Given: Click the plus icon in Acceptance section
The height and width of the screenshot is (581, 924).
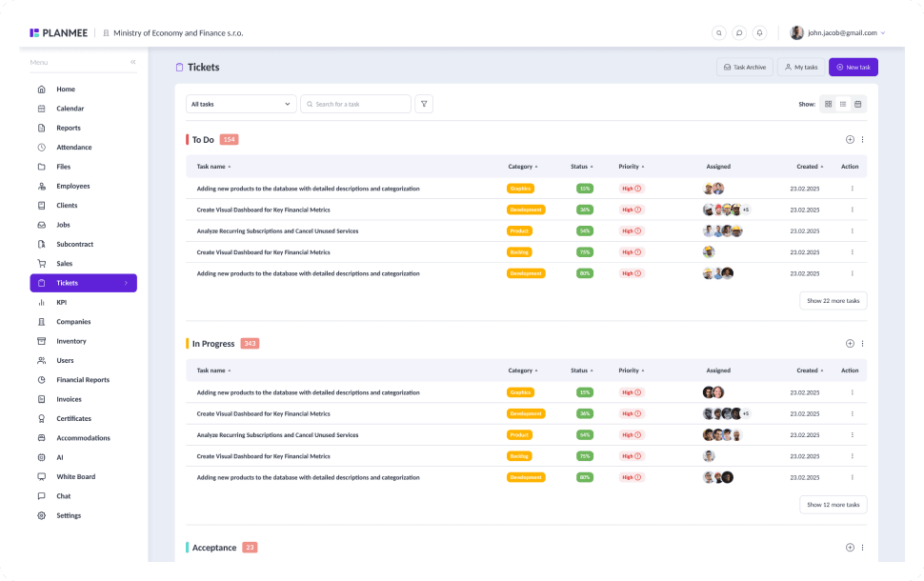Looking at the screenshot, I should tap(850, 548).
